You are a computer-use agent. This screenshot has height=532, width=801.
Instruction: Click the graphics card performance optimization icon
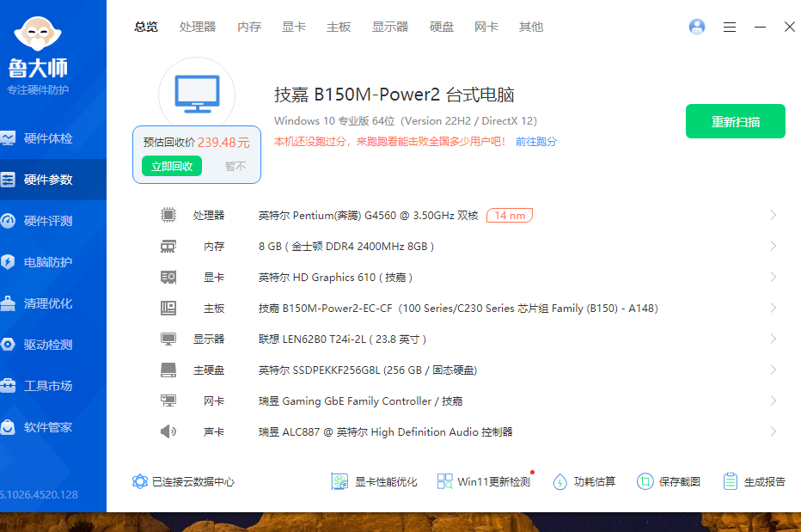pyautogui.click(x=339, y=481)
